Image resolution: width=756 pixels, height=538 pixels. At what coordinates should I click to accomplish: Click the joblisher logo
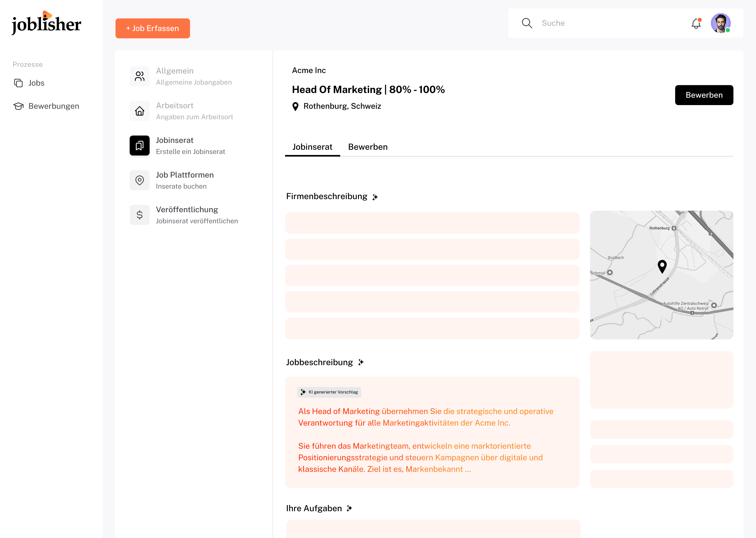(46, 23)
